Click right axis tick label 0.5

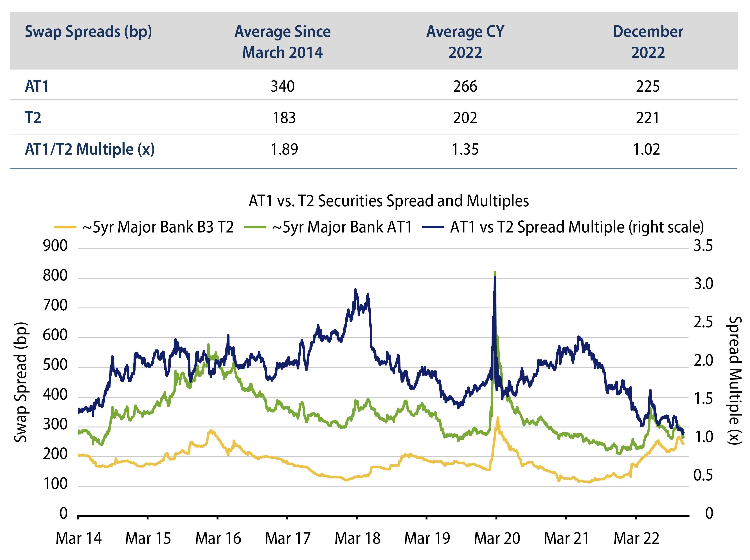coord(703,475)
